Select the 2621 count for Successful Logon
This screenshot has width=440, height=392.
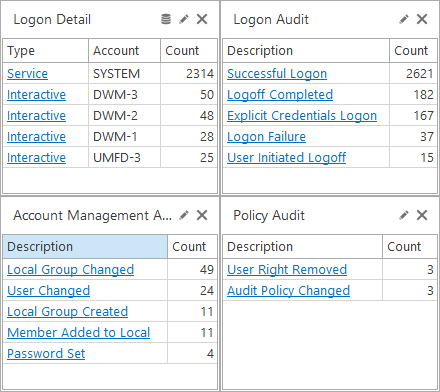[x=413, y=74]
